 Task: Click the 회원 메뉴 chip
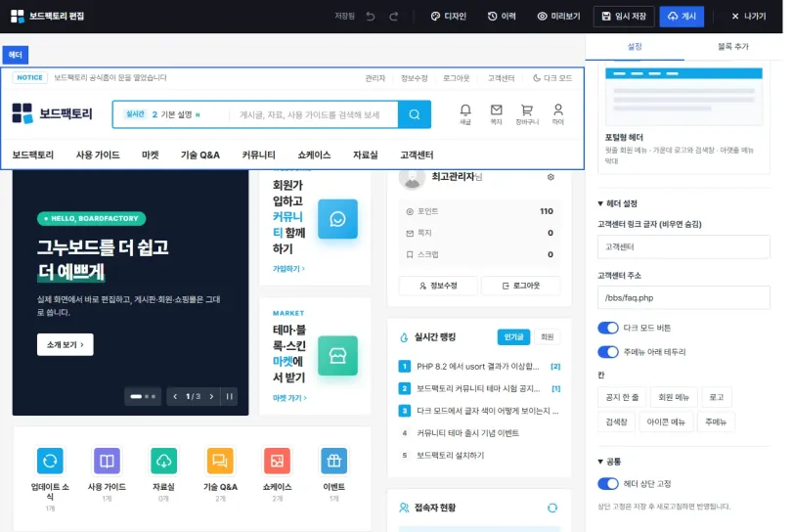pyautogui.click(x=674, y=397)
